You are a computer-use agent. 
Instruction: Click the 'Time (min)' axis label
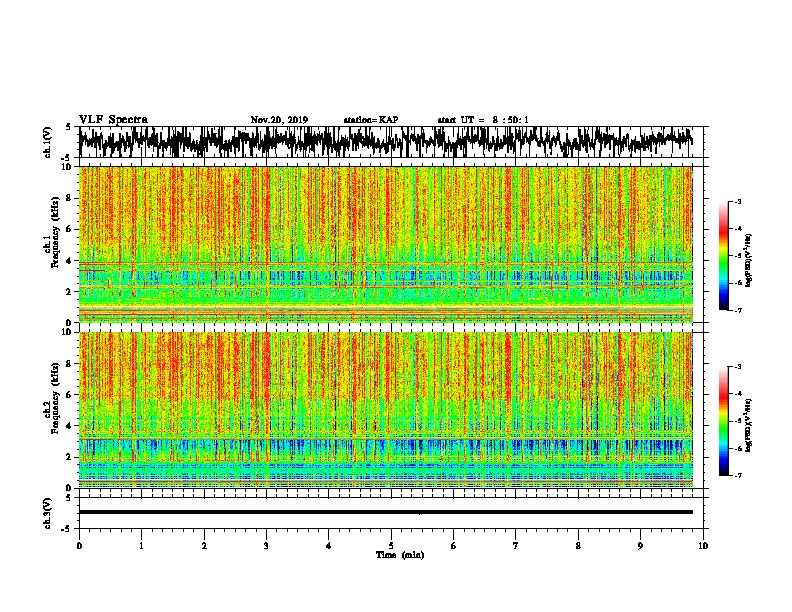point(400,555)
